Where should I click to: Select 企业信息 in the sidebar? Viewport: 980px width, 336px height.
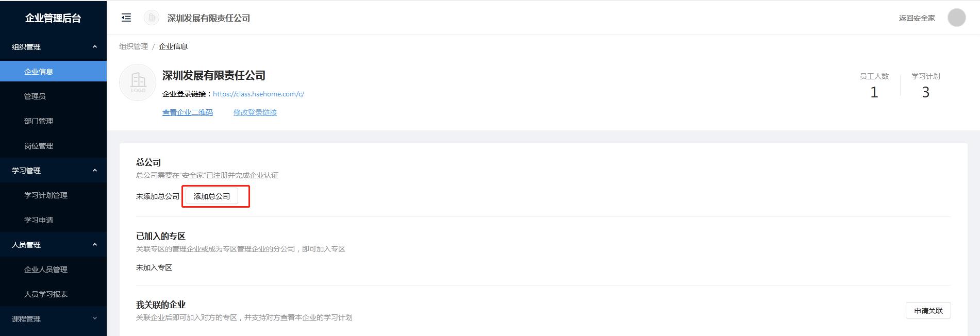pyautogui.click(x=53, y=72)
